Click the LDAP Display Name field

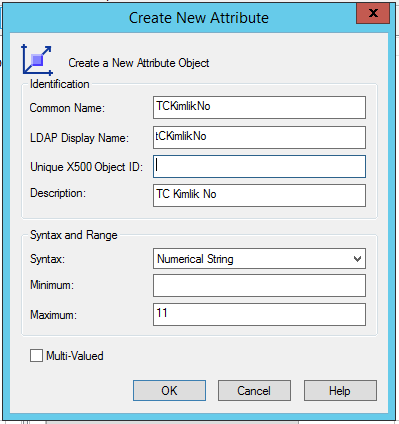coord(259,137)
